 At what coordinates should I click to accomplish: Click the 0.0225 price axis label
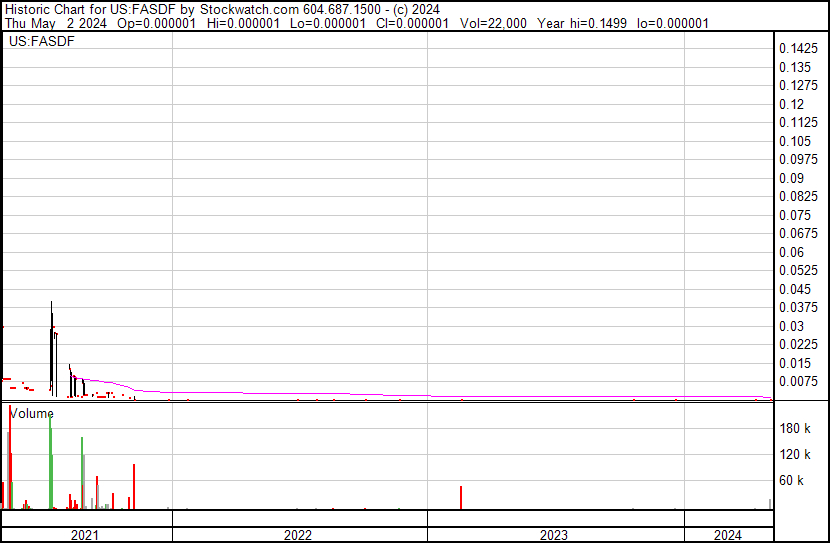(x=798, y=345)
